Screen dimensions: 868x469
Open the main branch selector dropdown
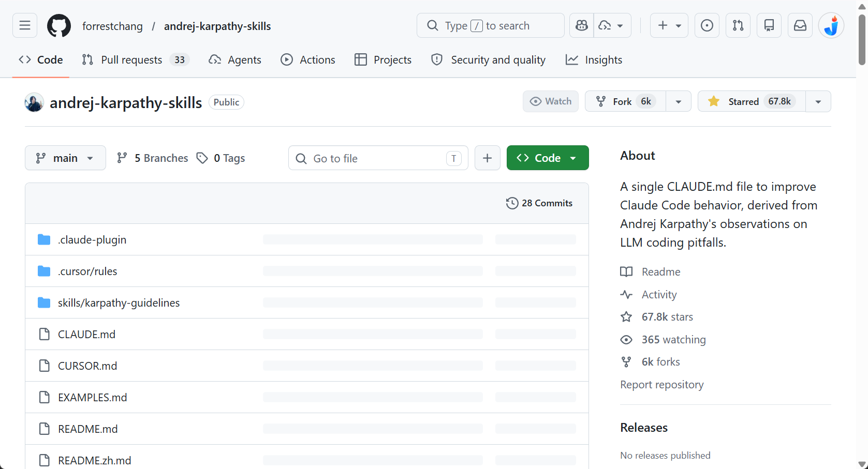coord(65,158)
